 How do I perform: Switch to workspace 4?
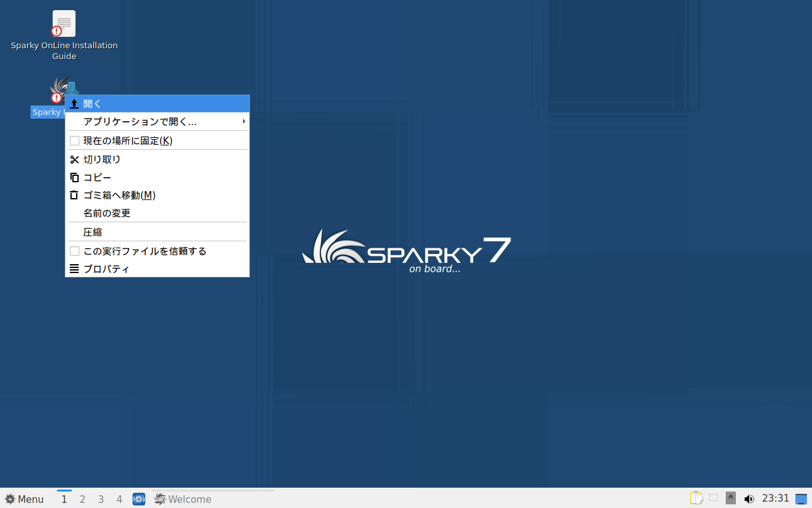[x=119, y=499]
